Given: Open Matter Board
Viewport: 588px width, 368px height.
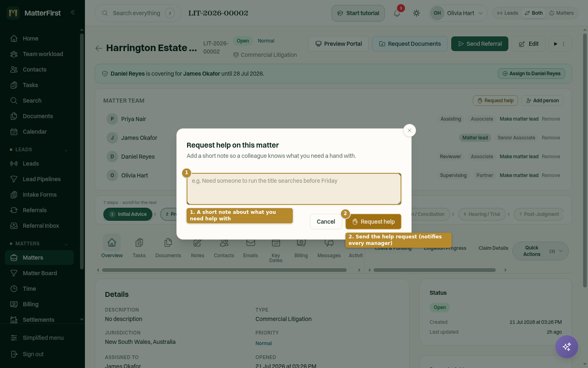Looking at the screenshot, I should point(40,273).
